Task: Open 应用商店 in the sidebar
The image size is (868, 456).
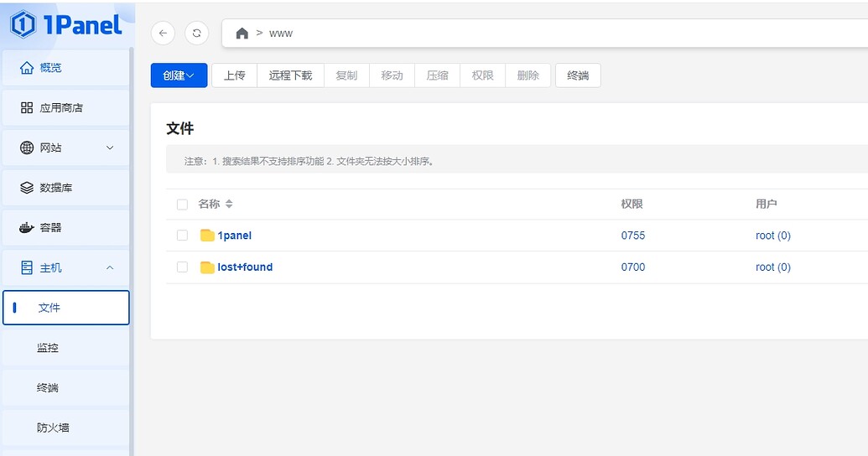Action: click(66, 108)
